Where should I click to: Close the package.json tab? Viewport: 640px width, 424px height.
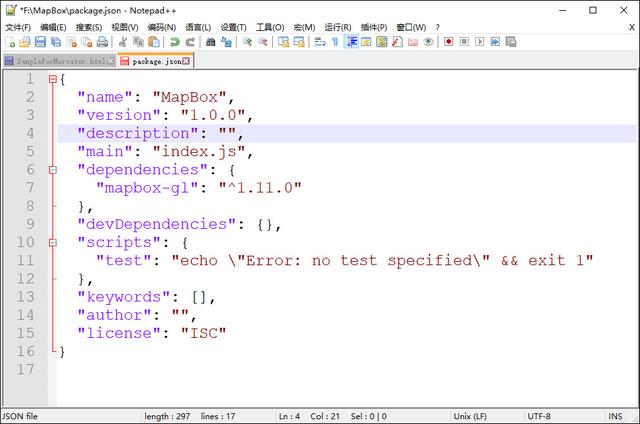[x=186, y=61]
